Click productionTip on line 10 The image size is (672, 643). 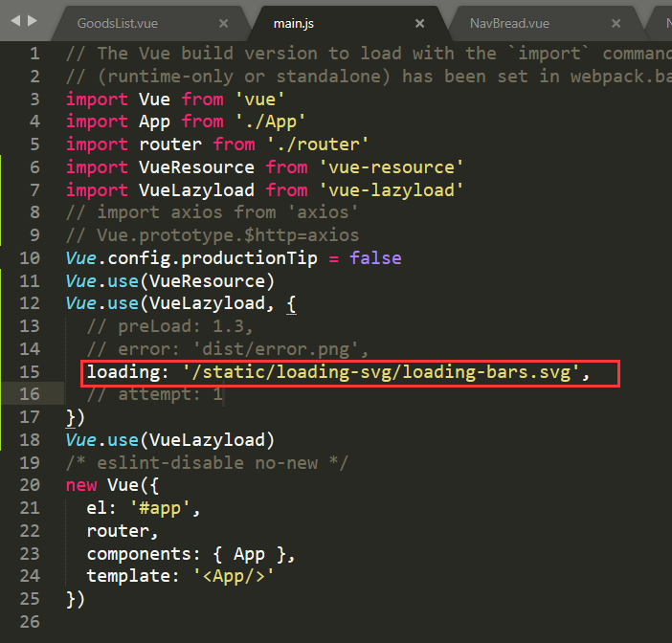click(250, 258)
